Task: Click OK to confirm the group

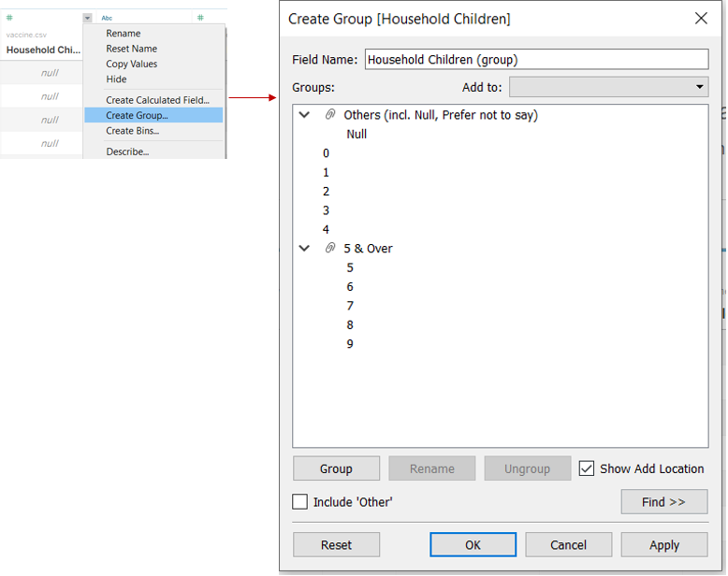Action: (x=473, y=545)
